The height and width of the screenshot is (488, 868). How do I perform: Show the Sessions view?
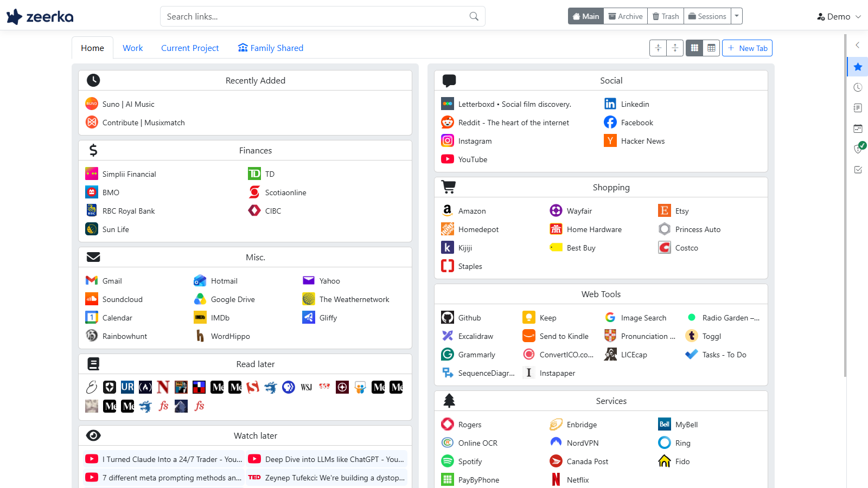[707, 16]
